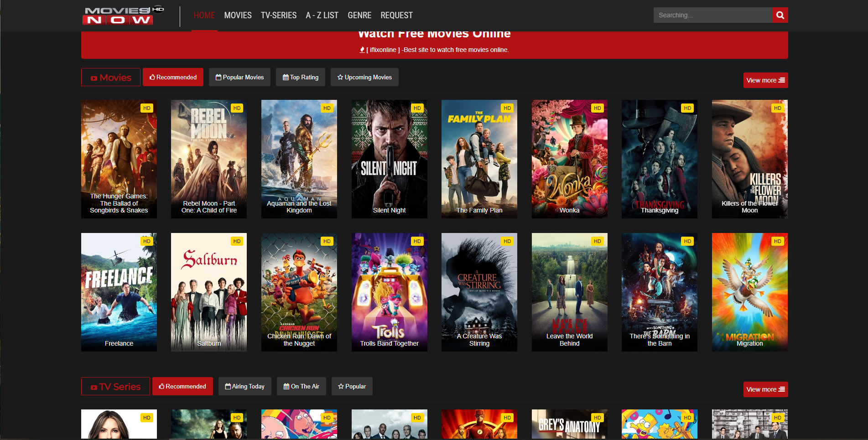
Task: Click View more for TV Series section
Action: pos(765,389)
